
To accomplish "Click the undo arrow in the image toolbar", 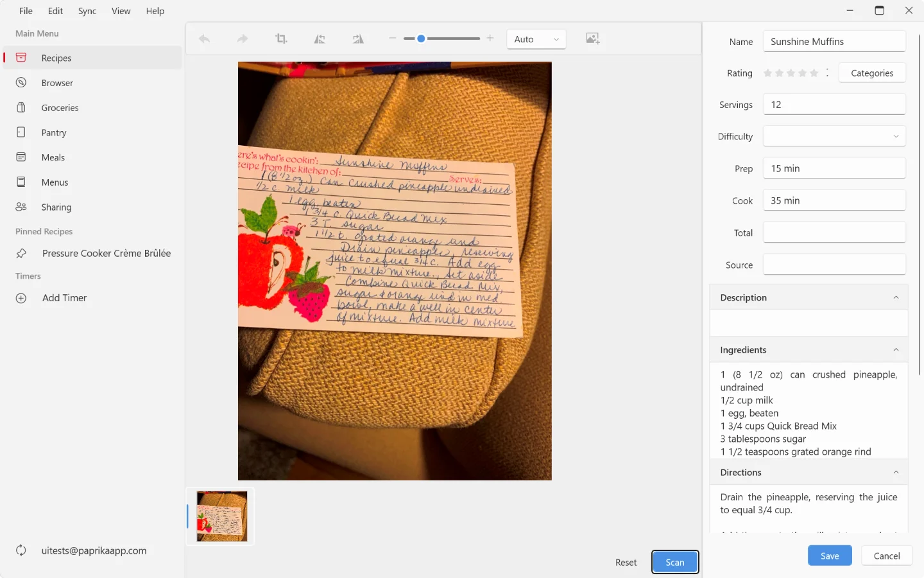I will point(205,39).
